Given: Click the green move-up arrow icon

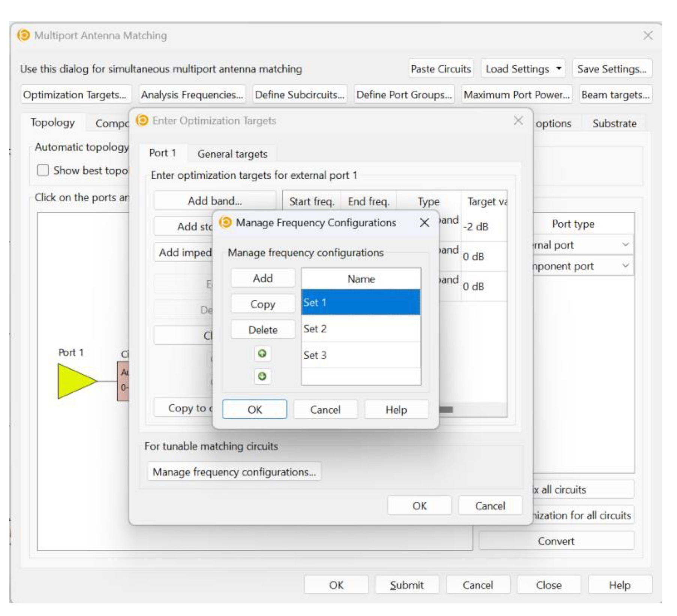Looking at the screenshot, I should (262, 353).
